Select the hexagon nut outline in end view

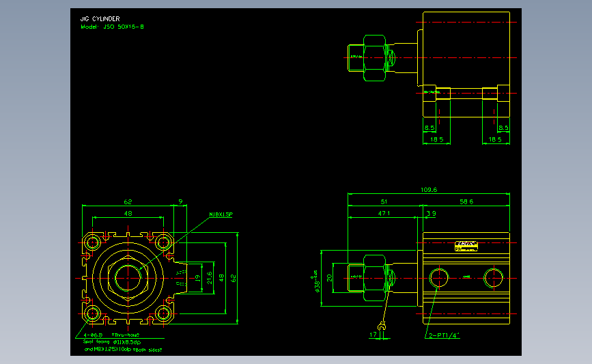(128, 278)
